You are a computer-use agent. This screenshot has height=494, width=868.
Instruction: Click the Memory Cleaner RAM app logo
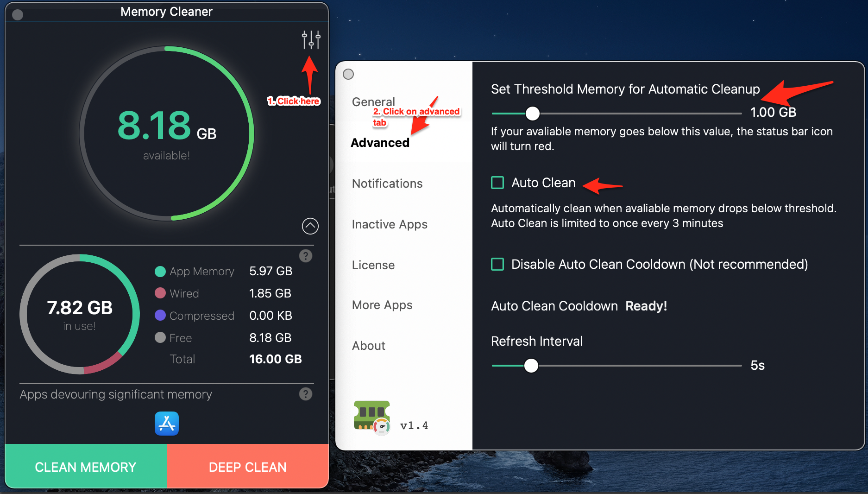pyautogui.click(x=372, y=418)
